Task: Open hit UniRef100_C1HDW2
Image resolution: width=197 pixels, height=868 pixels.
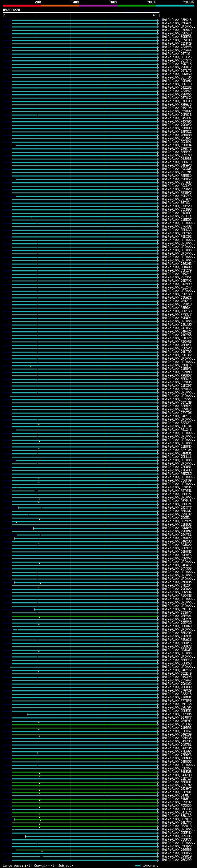Action: [177, 524]
